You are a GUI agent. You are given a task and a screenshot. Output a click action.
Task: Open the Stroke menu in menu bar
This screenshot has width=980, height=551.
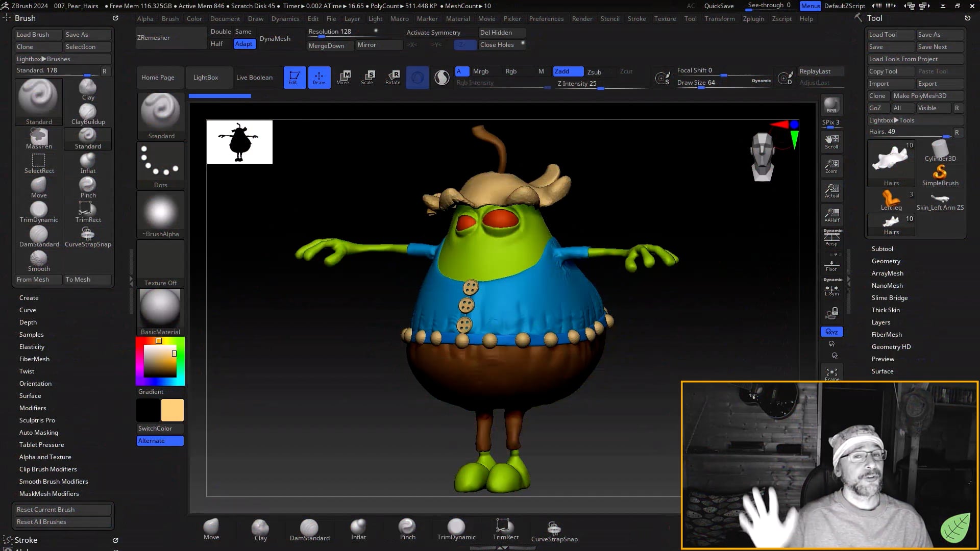(x=636, y=19)
